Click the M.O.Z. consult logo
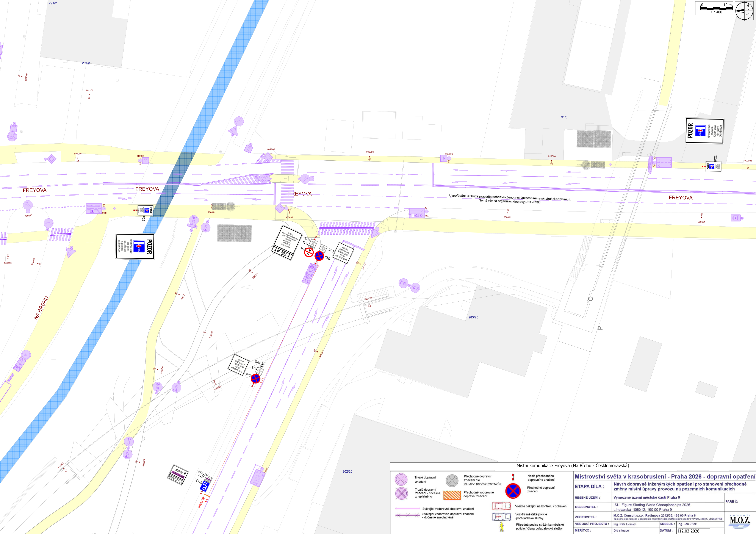The height and width of the screenshot is (534, 756). pos(740,520)
